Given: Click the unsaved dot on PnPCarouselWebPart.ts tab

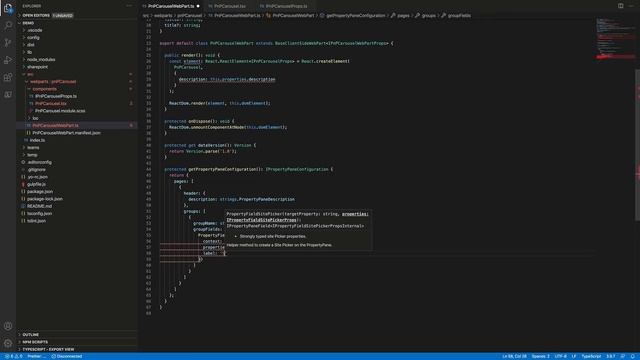Looking at the screenshot, I should click(x=198, y=6).
